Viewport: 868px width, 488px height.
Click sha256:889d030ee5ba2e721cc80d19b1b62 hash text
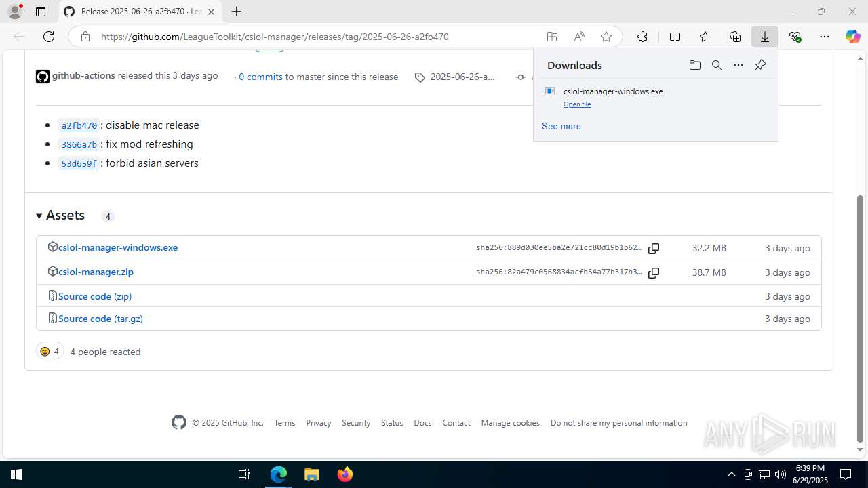(x=559, y=248)
